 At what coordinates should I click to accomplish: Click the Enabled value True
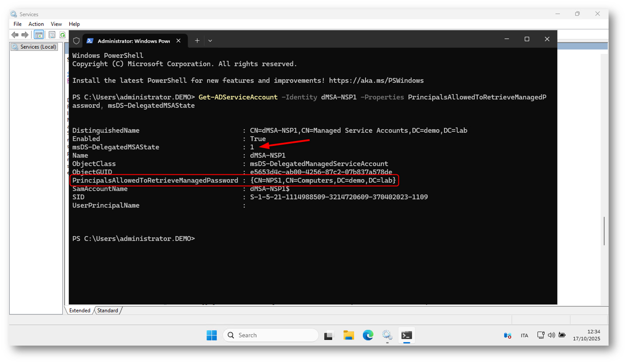click(x=258, y=139)
